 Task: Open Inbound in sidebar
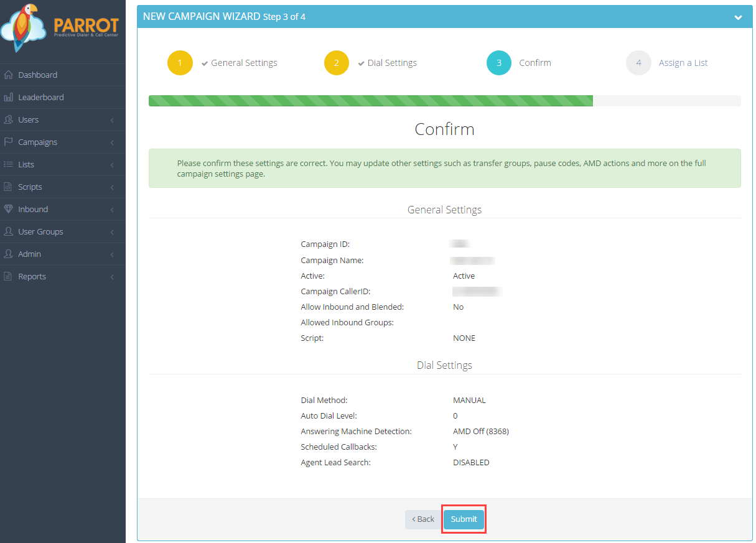tap(63, 209)
